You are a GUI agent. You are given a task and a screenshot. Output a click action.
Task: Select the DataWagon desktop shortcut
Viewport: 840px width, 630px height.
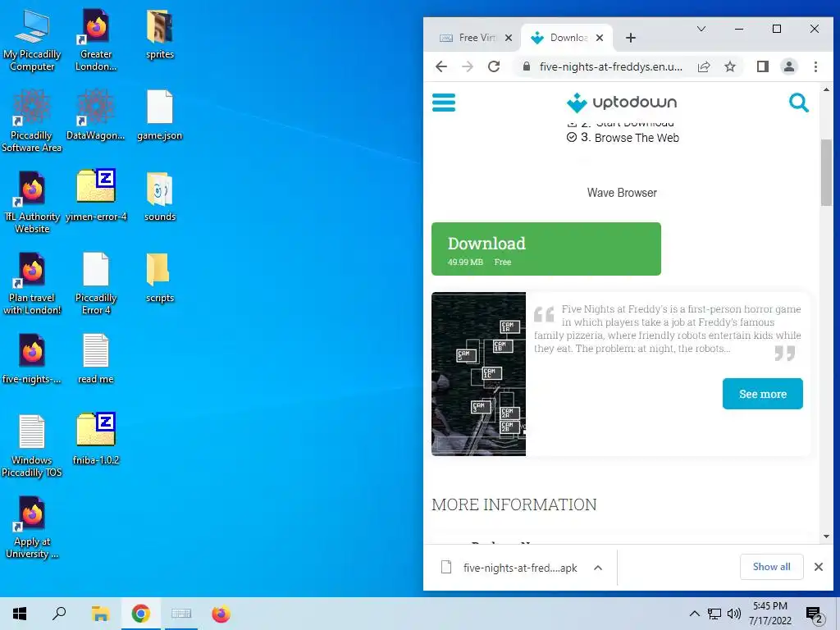pyautogui.click(x=96, y=115)
